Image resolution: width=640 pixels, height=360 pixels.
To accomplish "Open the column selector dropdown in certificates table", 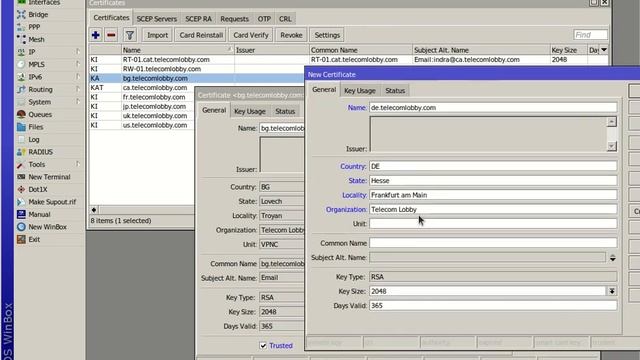I will 604,50.
